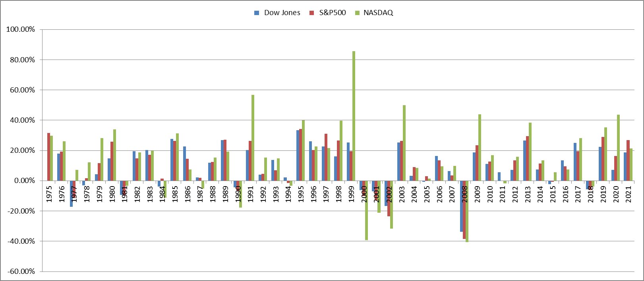This screenshot has height=281, width=644.
Task: Click the 80.00% y-axis label
Action: click(x=22, y=60)
